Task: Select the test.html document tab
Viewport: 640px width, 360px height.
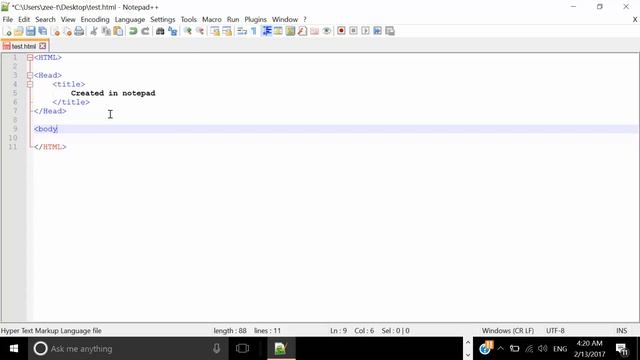Action: click(23, 46)
